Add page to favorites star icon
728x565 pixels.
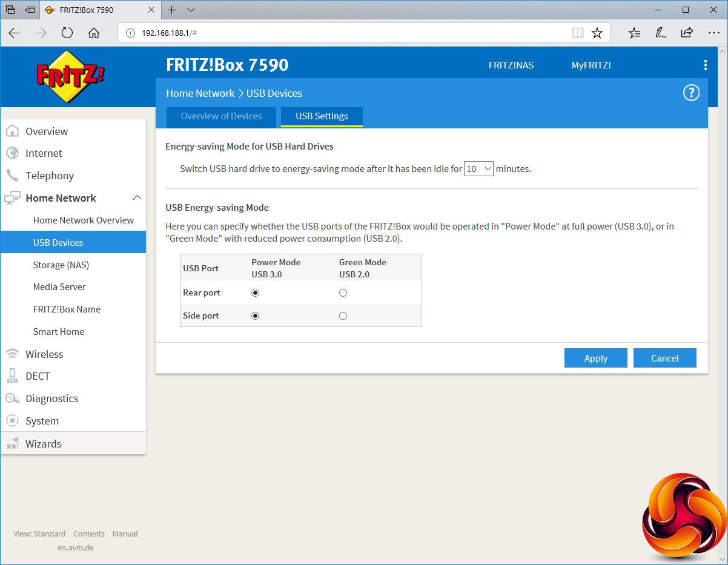(x=597, y=33)
